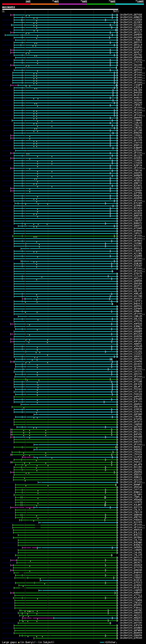Select hit label UniRef100_Q39336
The image size is (146, 644).
click(131, 339)
